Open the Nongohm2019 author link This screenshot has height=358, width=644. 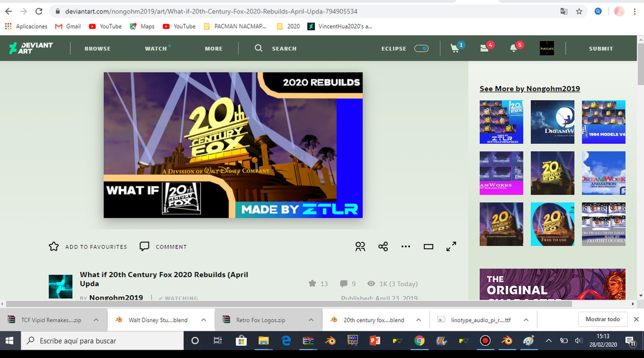click(x=116, y=298)
